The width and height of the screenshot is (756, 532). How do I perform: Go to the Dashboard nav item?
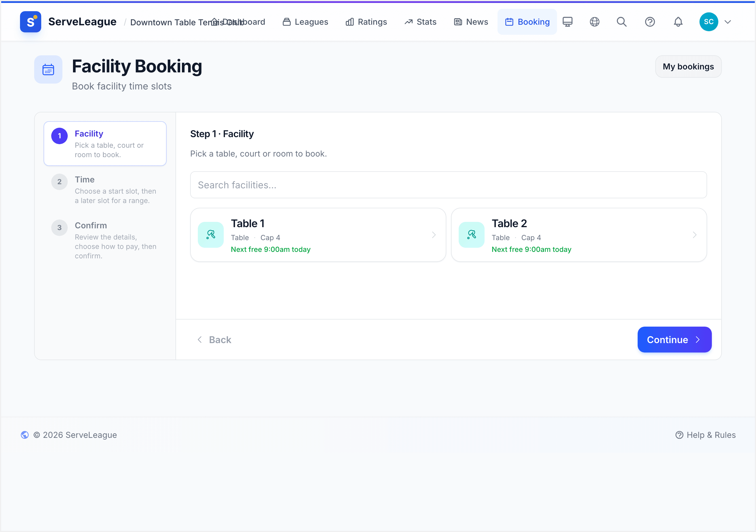238,22
